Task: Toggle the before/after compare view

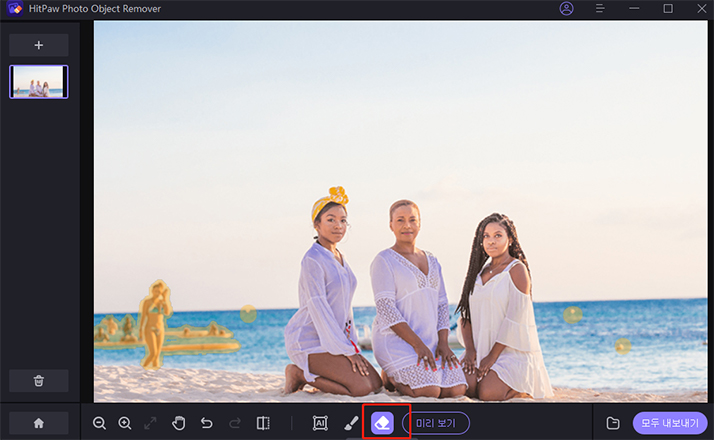Action: 263,423
